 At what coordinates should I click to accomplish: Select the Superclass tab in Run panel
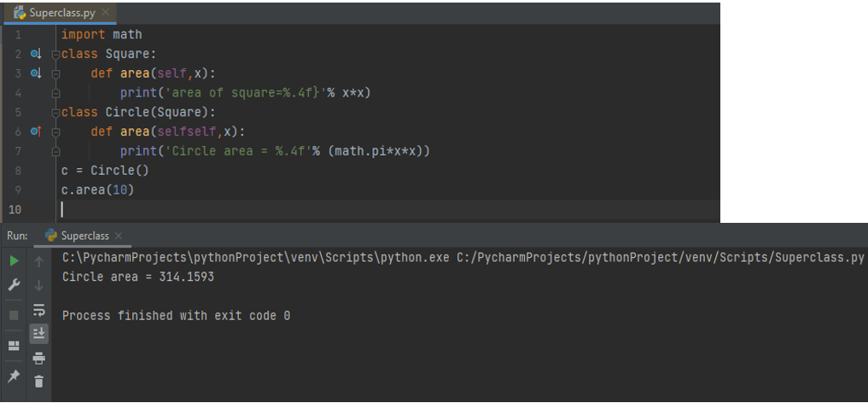pyautogui.click(x=83, y=236)
